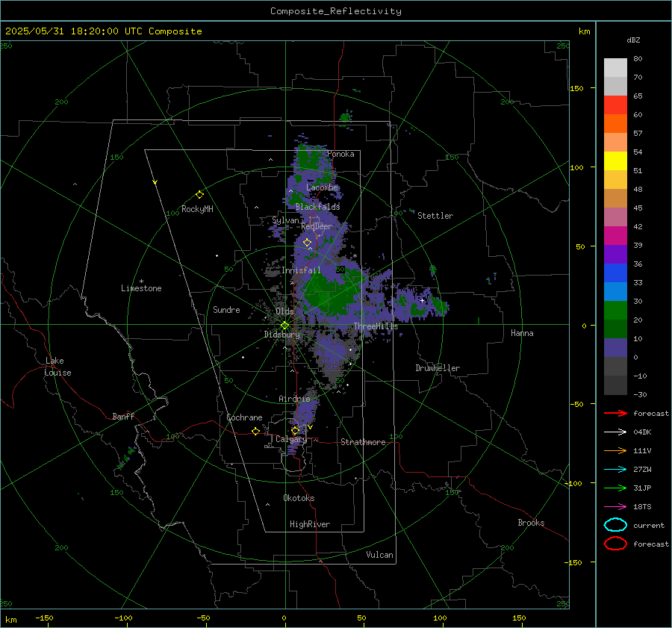Select the 39 dBZ magenta color swatch
The width and height of the screenshot is (672, 628).
point(615,236)
